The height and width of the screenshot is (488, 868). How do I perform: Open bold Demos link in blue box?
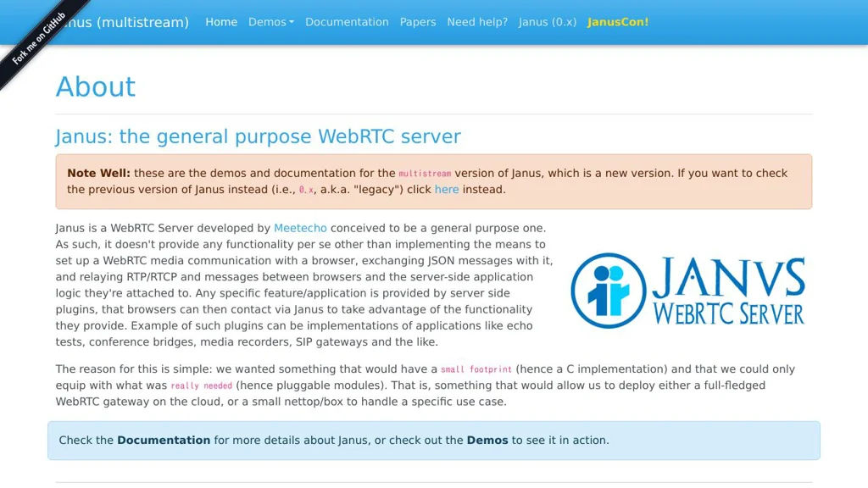487,441
